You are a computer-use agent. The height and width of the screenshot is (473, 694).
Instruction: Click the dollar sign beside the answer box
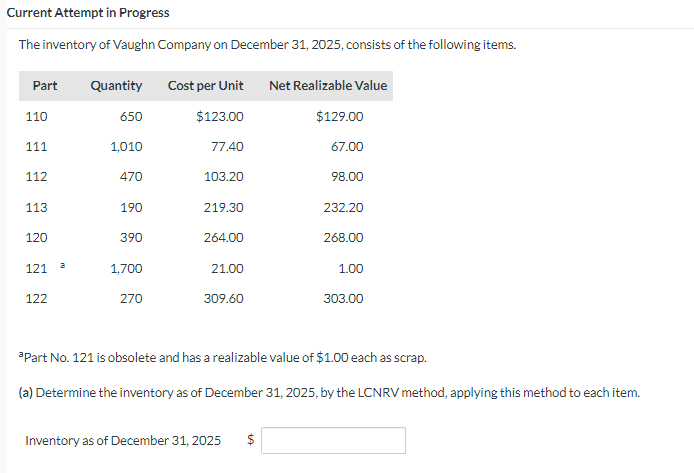pyautogui.click(x=252, y=440)
